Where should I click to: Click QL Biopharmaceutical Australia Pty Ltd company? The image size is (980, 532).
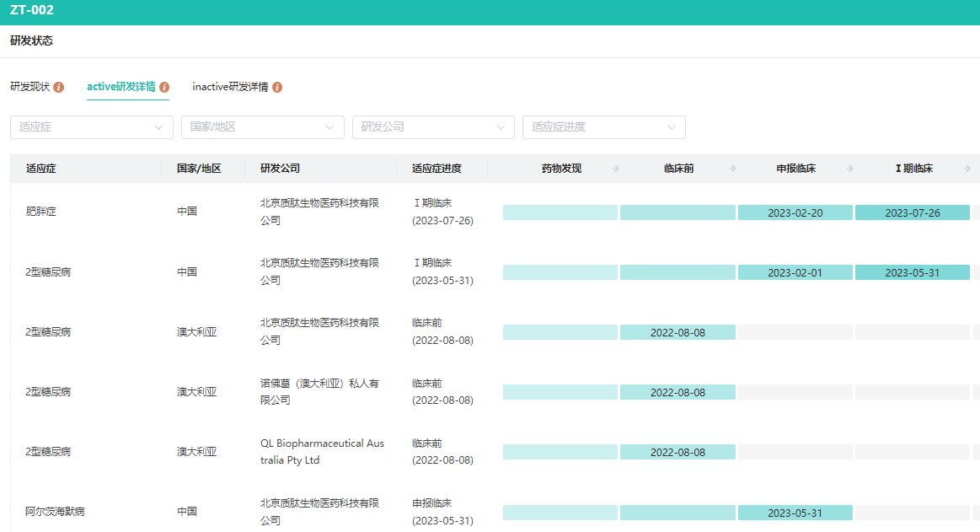(x=322, y=452)
